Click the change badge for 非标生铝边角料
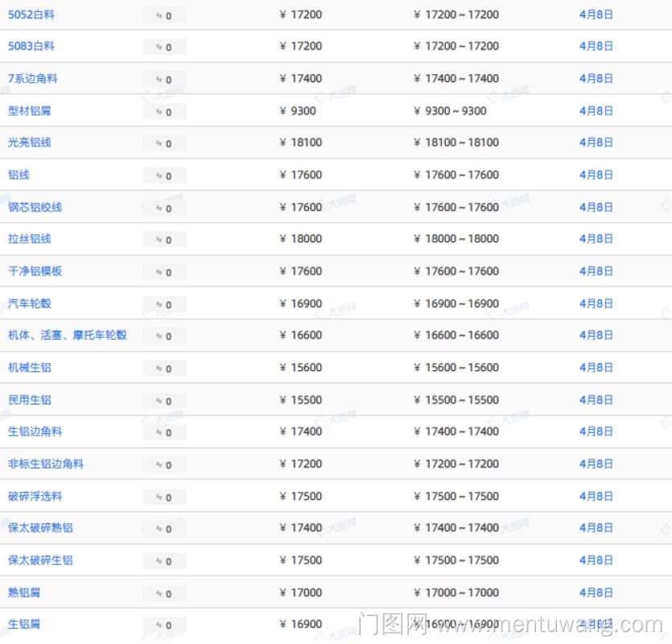Viewport: 672px width, 644px height. pos(164,464)
